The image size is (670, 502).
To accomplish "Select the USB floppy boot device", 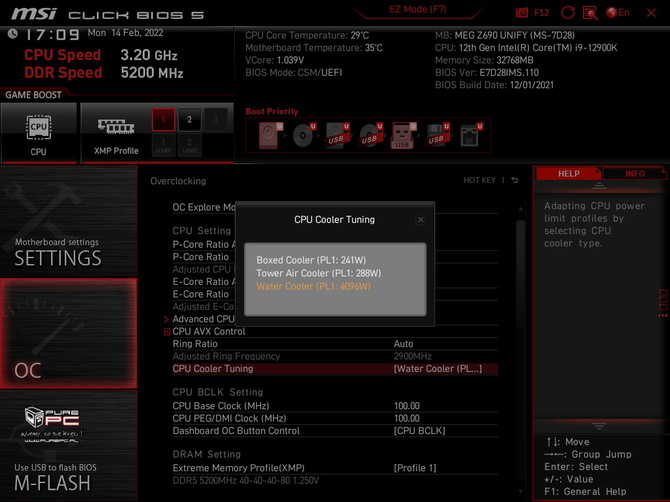I will [x=437, y=135].
